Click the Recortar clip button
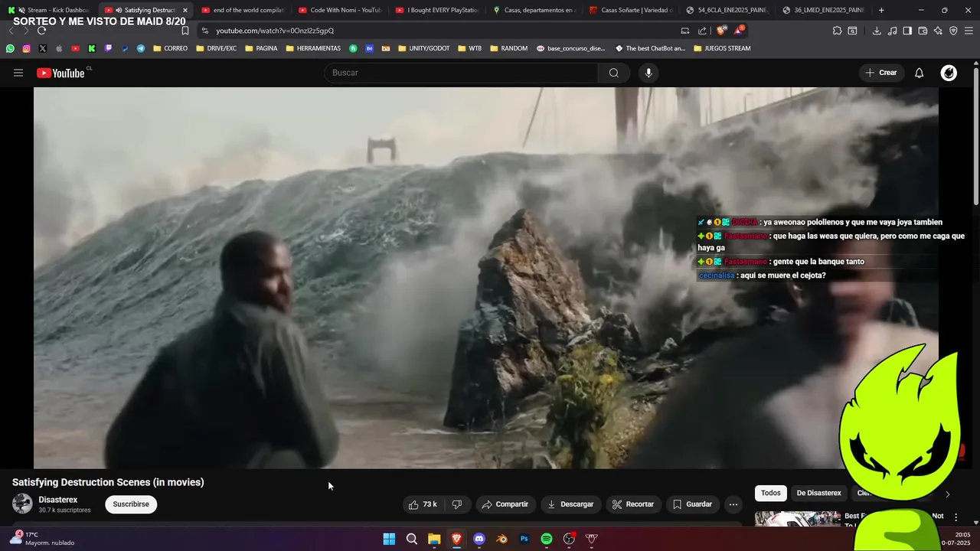 [x=633, y=504]
